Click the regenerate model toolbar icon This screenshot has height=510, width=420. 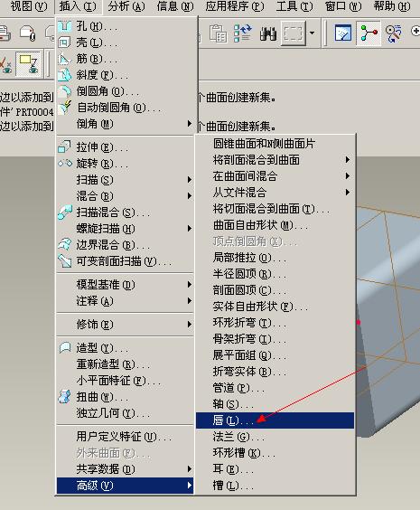[243, 33]
